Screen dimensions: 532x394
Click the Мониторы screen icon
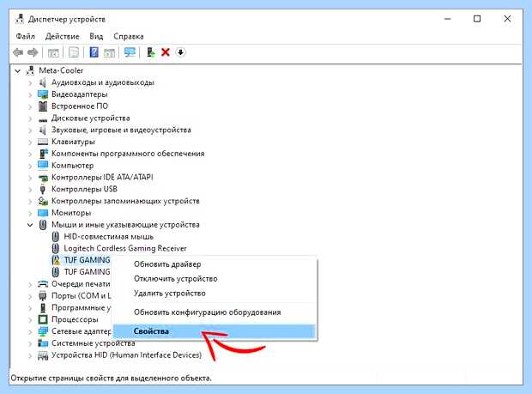[x=43, y=213]
